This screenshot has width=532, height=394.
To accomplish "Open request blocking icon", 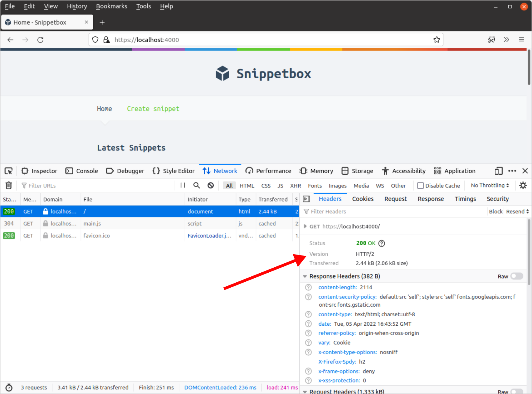I will point(211,185).
